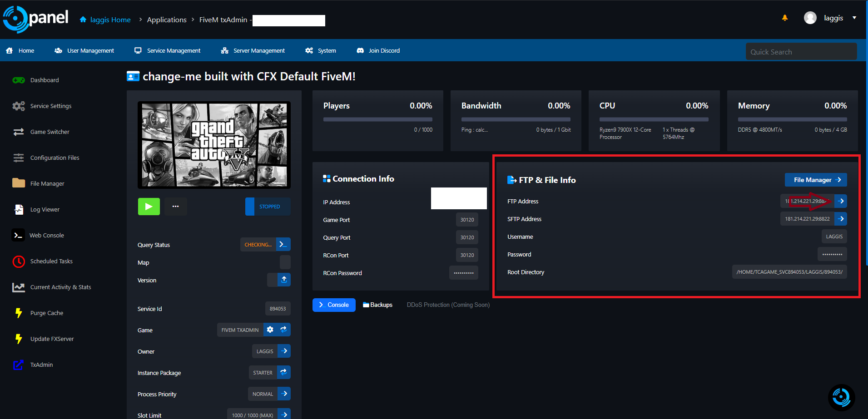The height and width of the screenshot is (419, 868).
Task: Click the Bandwidth usage bar
Action: tap(516, 119)
